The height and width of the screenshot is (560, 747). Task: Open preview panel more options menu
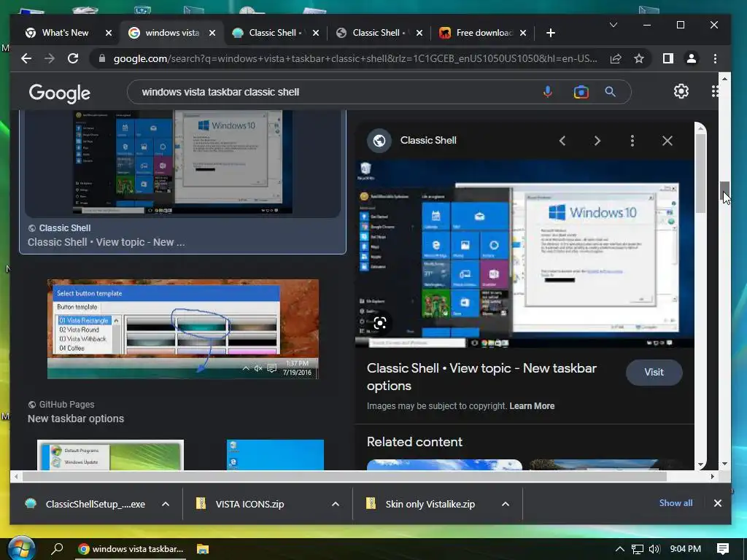tap(632, 141)
